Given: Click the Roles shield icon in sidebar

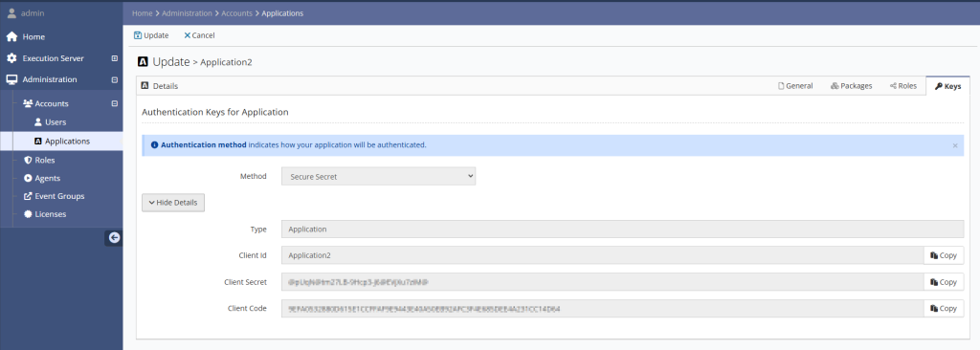Looking at the screenshot, I should click(28, 160).
